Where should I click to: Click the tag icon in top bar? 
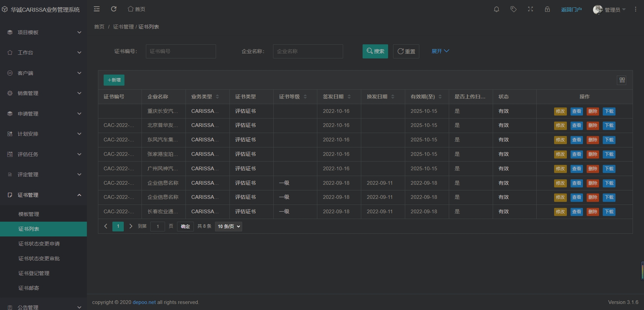coord(513,9)
